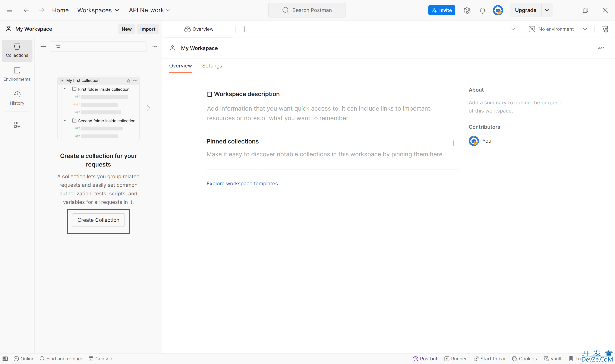This screenshot has width=615, height=364.
Task: Click the Search Postman field
Action: [x=307, y=10]
